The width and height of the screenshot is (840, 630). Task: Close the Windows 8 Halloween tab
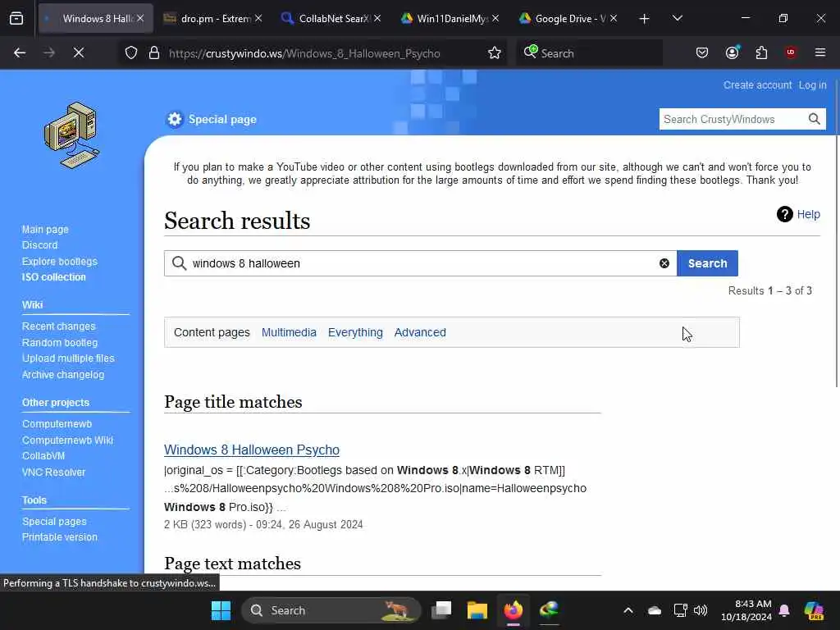pyautogui.click(x=140, y=18)
